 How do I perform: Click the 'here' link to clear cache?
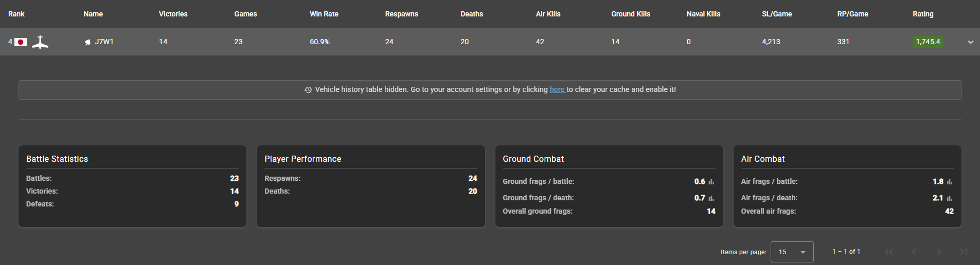pyautogui.click(x=557, y=89)
